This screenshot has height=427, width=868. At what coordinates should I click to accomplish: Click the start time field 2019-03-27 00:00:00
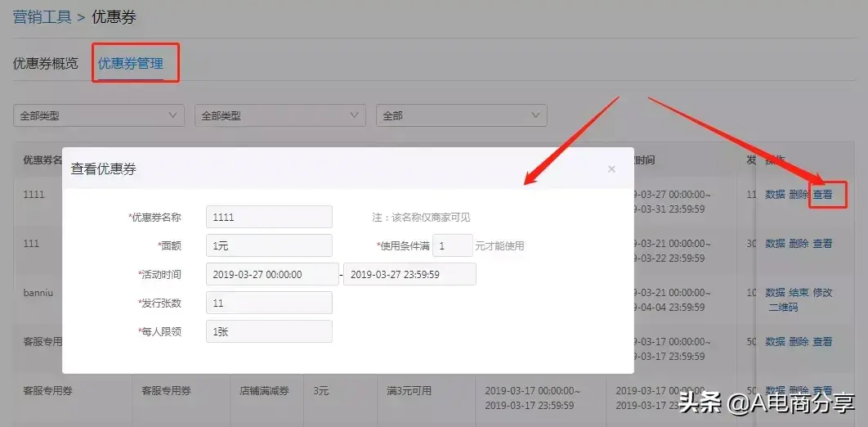click(x=272, y=274)
